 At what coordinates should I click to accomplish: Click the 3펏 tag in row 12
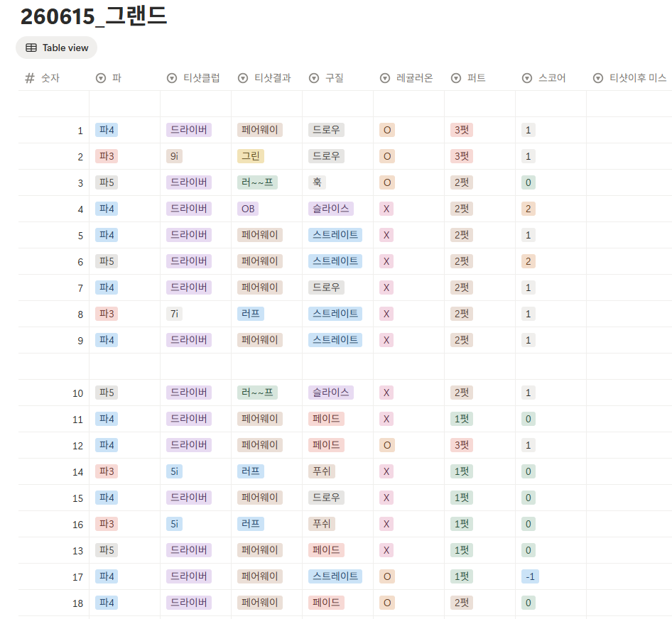tap(462, 445)
